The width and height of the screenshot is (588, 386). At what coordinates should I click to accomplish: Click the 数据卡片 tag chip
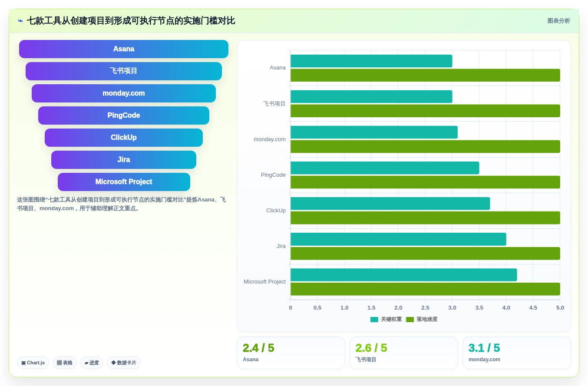pos(124,363)
